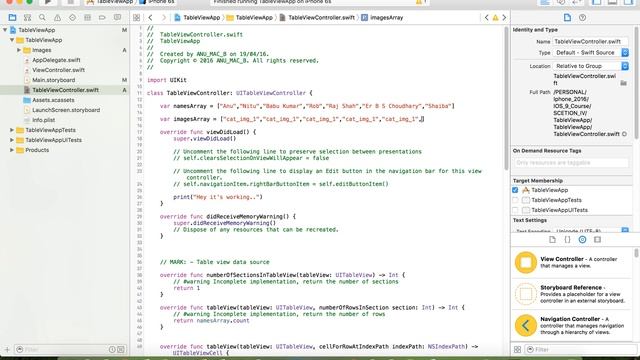Show the Quick Help inspector
This screenshot has height=360, width=640.
pos(582,18)
